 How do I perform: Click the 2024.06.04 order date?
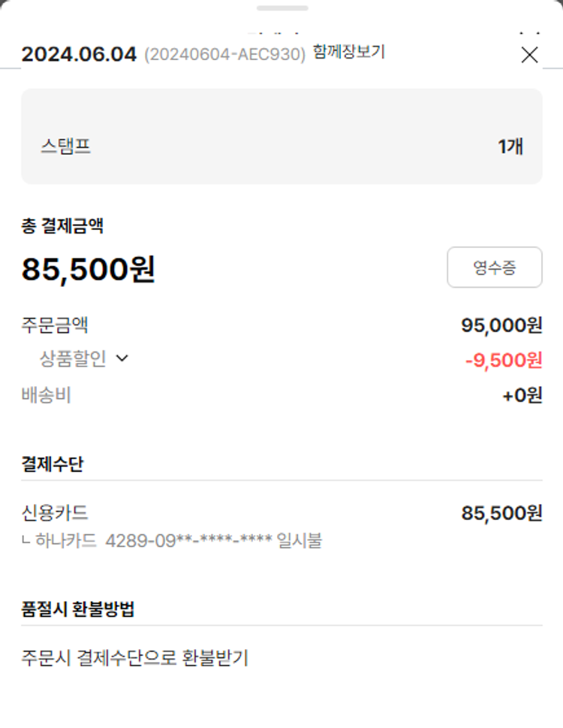(79, 55)
